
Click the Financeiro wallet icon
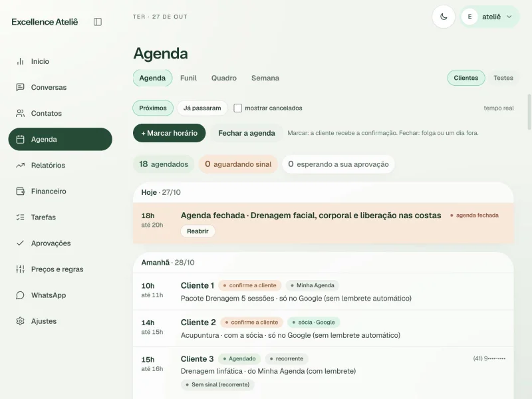click(x=21, y=192)
